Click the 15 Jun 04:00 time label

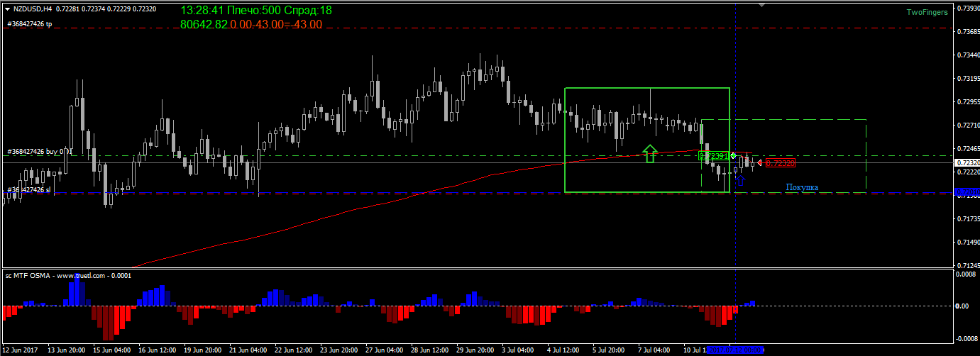coord(112,350)
